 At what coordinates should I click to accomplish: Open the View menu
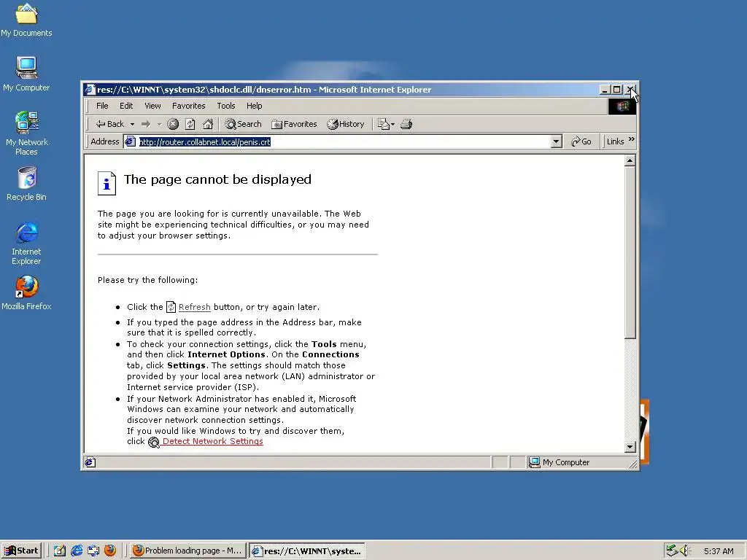click(x=152, y=106)
